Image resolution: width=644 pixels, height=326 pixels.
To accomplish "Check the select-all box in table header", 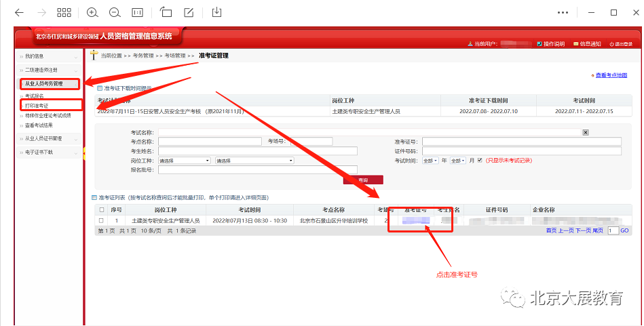I will 101,210.
